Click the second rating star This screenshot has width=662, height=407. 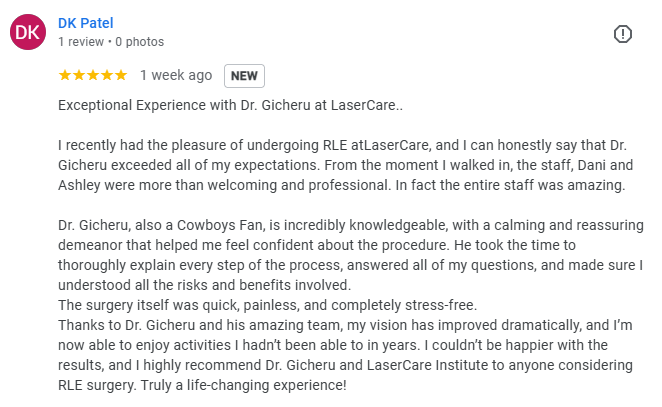pos(79,75)
